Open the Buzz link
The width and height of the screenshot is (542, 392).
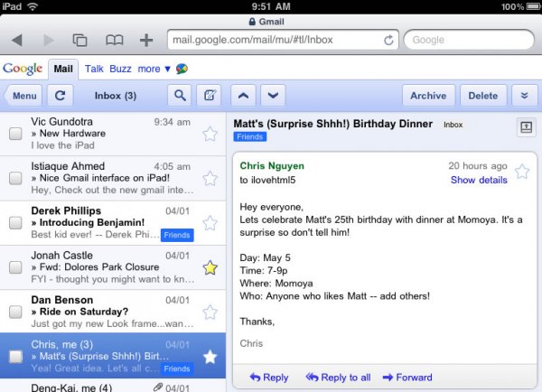coord(120,69)
